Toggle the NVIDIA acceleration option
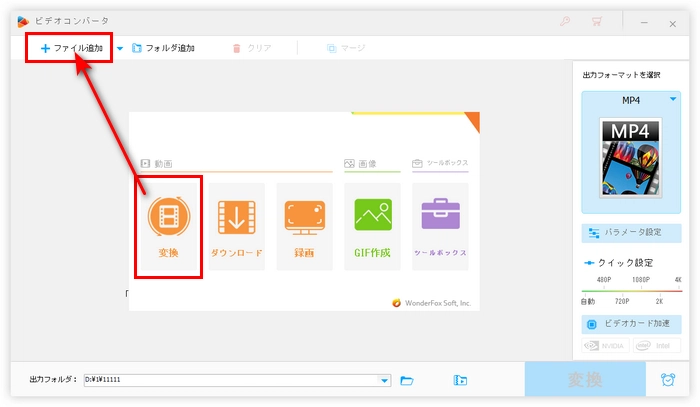Image resolution: width=700 pixels, height=407 pixels. point(605,346)
